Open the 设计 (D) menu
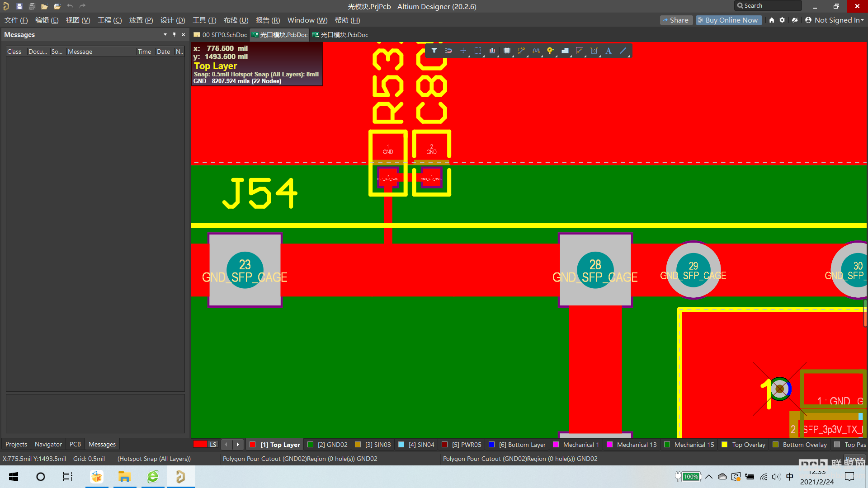The width and height of the screenshot is (868, 488). (x=173, y=20)
